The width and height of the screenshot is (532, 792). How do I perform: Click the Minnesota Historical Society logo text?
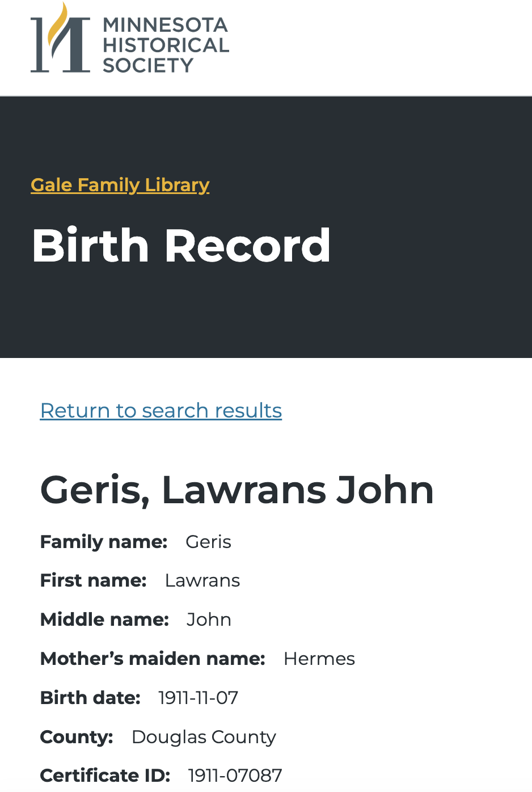click(165, 45)
